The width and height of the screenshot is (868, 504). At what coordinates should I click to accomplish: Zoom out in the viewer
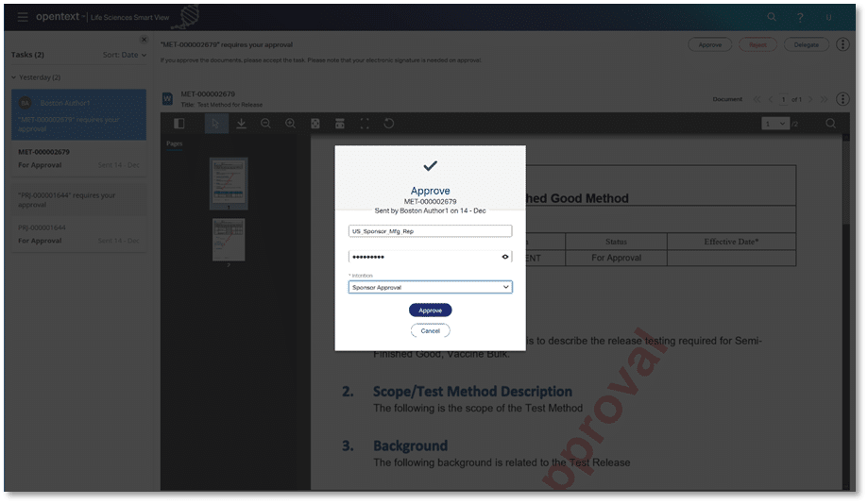[265, 124]
